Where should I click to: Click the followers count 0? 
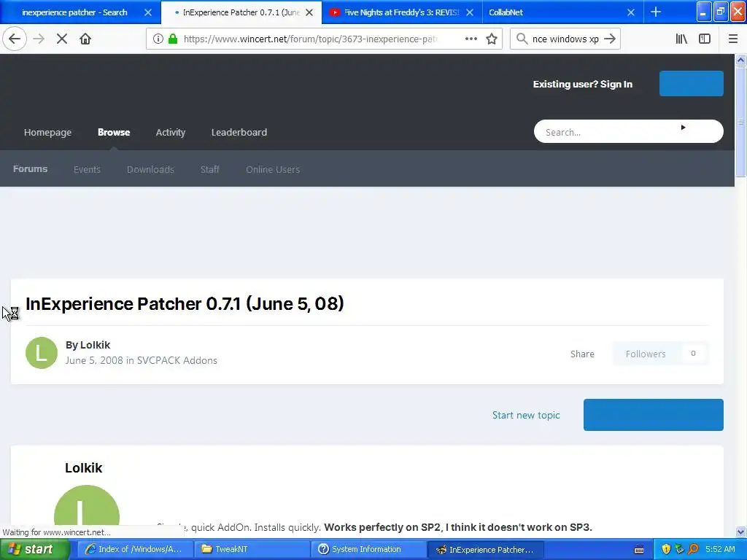pos(693,354)
